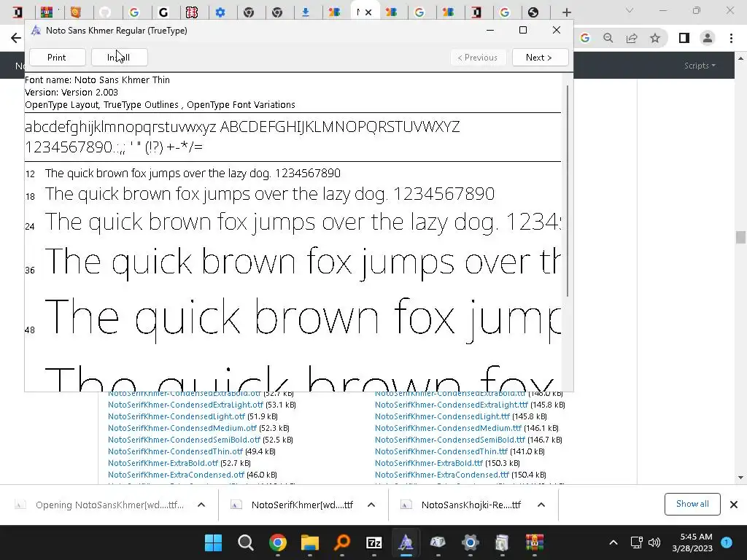Open NotoSerifKhmer-CondensedThin.otf link

(x=175, y=451)
